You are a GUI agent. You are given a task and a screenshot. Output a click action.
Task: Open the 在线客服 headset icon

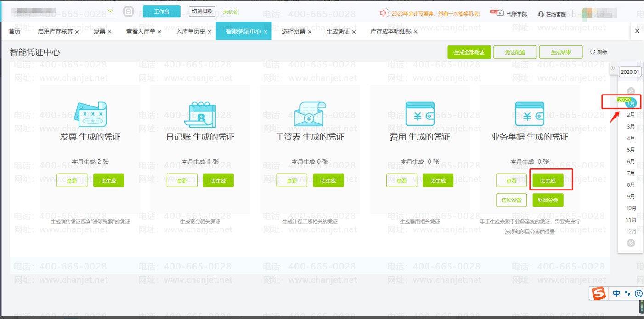click(x=541, y=14)
